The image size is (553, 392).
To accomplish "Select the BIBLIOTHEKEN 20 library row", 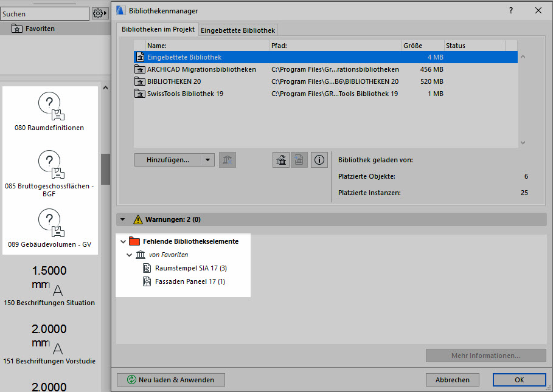I will (325, 81).
